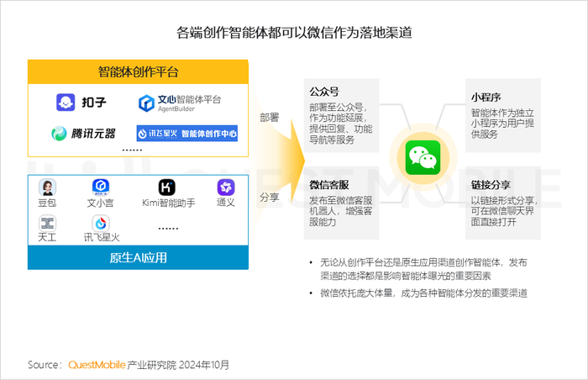588x380 pixels.
Task: Click the QuestMobile source link text
Action: pos(97,365)
